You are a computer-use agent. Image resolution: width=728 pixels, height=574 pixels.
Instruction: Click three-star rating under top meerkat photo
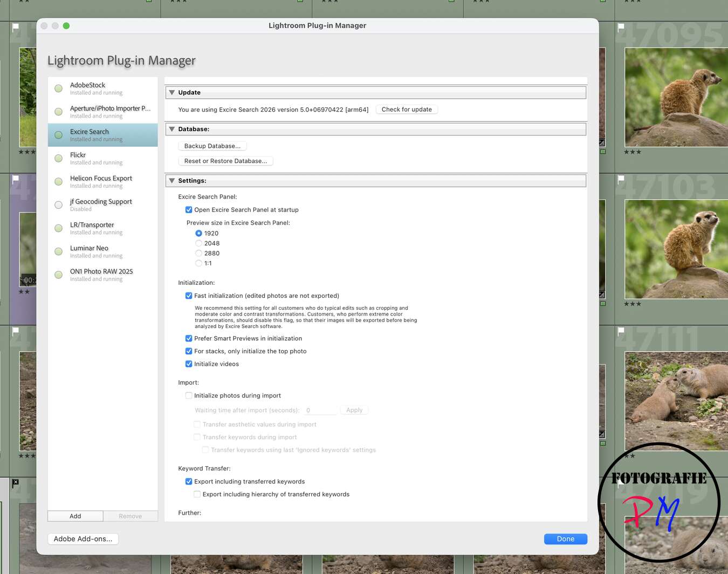coord(633,152)
